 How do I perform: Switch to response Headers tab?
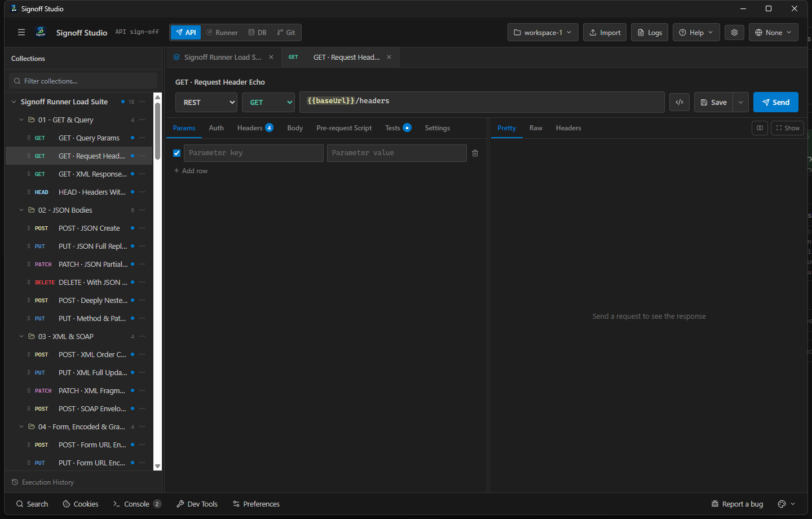point(568,128)
